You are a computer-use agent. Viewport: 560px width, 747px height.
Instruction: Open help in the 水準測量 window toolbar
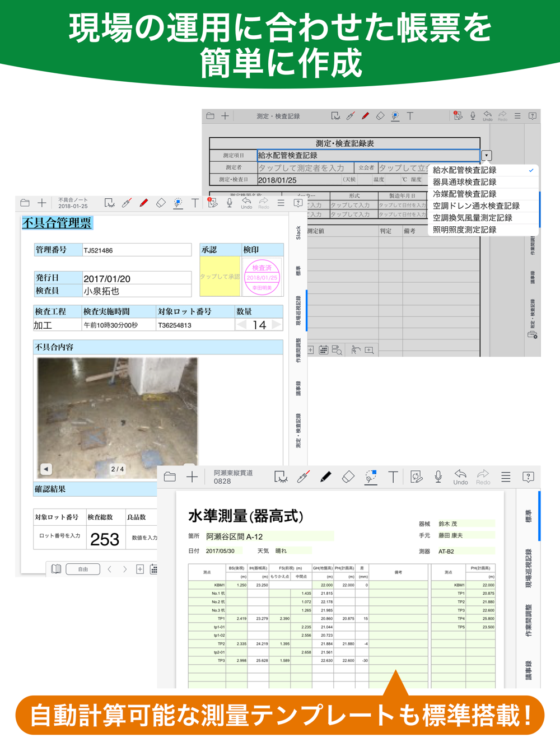[528, 477]
